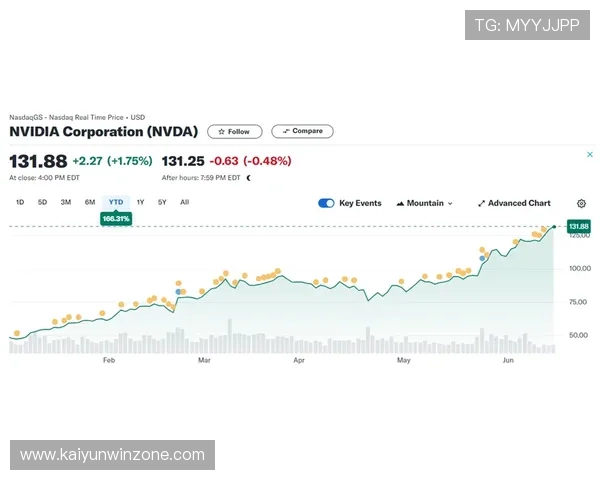600x480 pixels.
Task: Click the after-hours price 131.25
Action: tap(183, 161)
